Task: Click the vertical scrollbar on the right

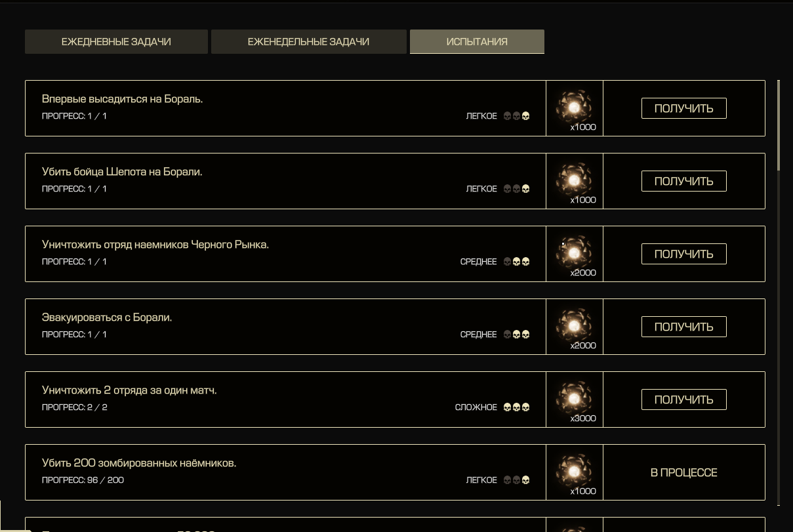Action: click(779, 125)
